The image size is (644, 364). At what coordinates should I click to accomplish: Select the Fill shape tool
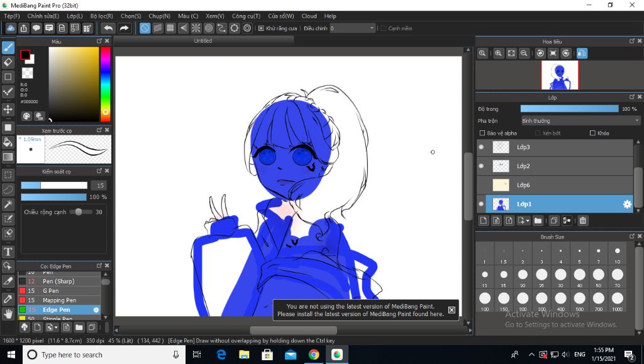click(x=8, y=127)
